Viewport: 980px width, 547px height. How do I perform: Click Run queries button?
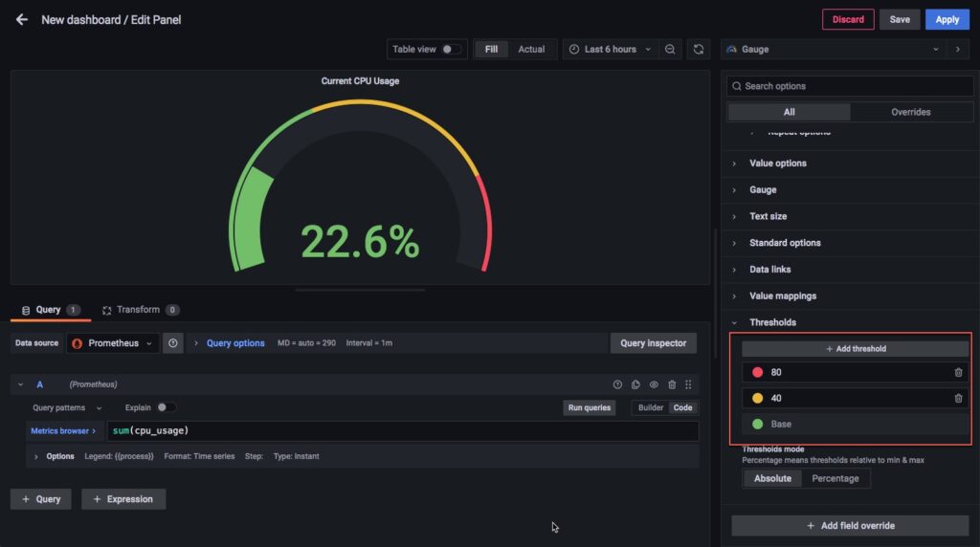coord(589,407)
